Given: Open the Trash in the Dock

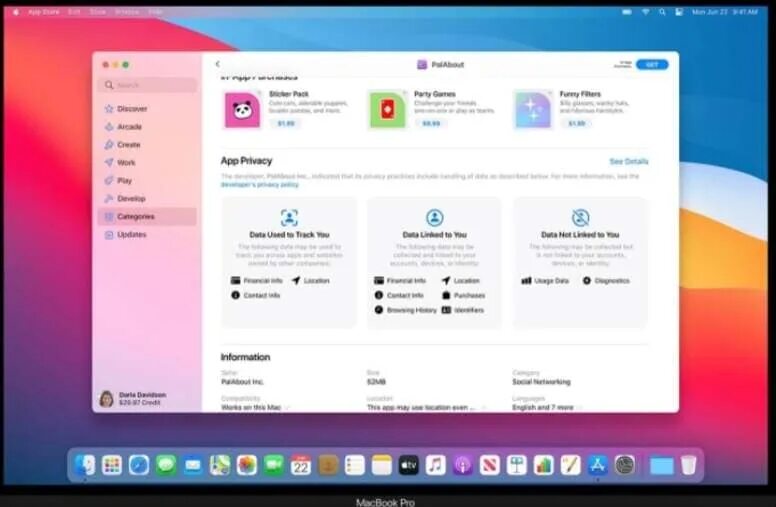Looking at the screenshot, I should pos(688,465).
